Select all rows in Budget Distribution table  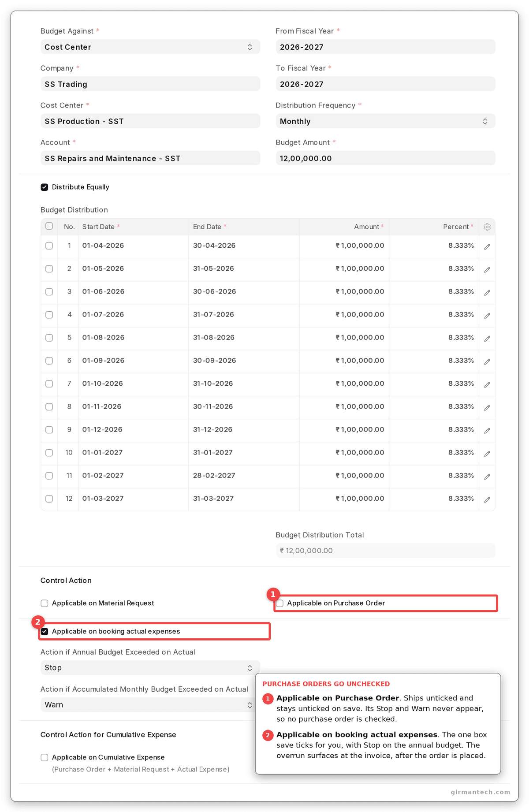(49, 226)
